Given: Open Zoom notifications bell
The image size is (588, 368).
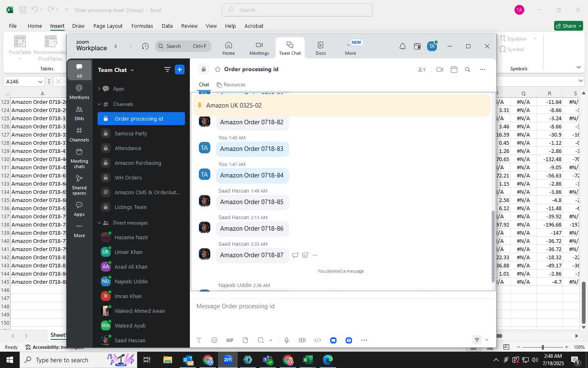Looking at the screenshot, I should tap(403, 46).
